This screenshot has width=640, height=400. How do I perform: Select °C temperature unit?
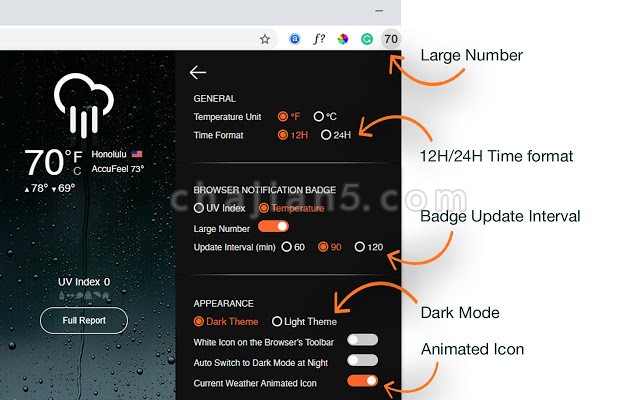(x=319, y=116)
